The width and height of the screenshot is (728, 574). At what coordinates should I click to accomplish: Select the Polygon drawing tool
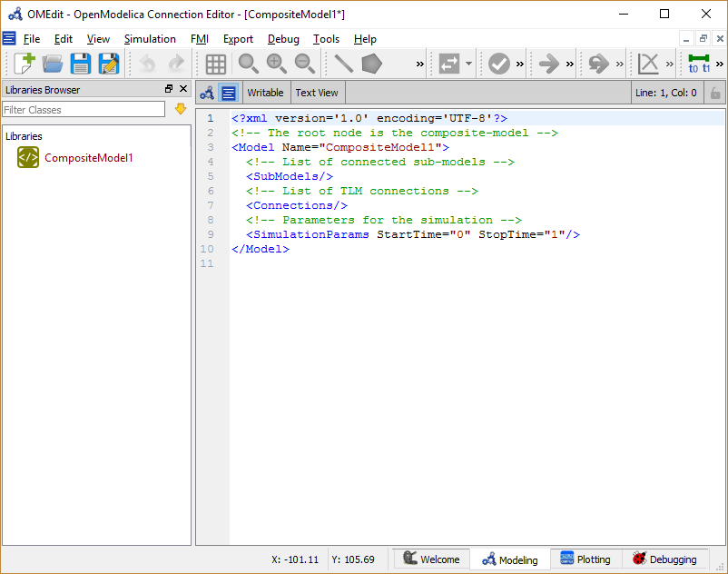[x=372, y=64]
